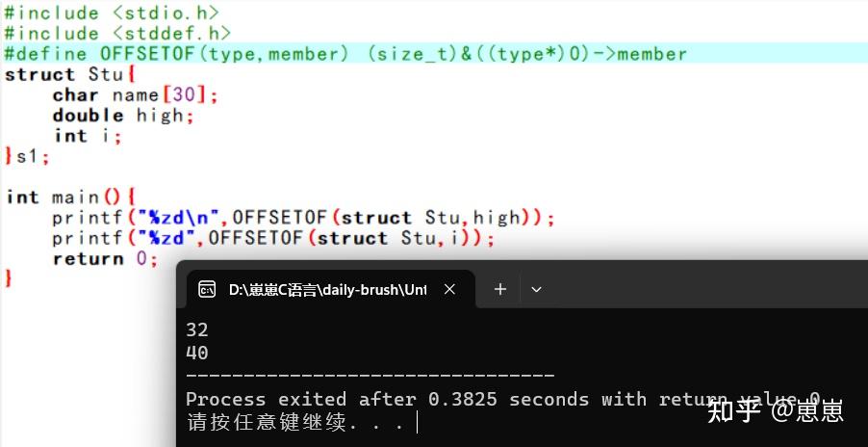
Task: Click the return 0 statement
Action: (105, 259)
